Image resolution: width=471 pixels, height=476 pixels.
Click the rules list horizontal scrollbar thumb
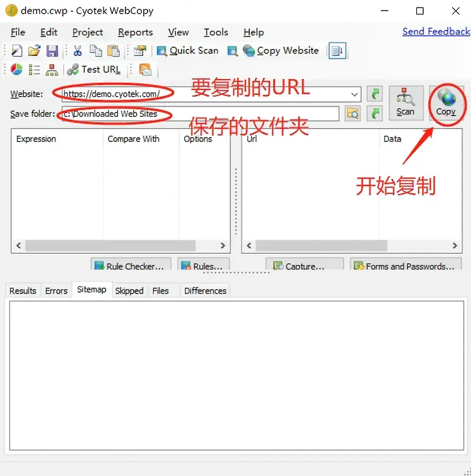coord(111,246)
